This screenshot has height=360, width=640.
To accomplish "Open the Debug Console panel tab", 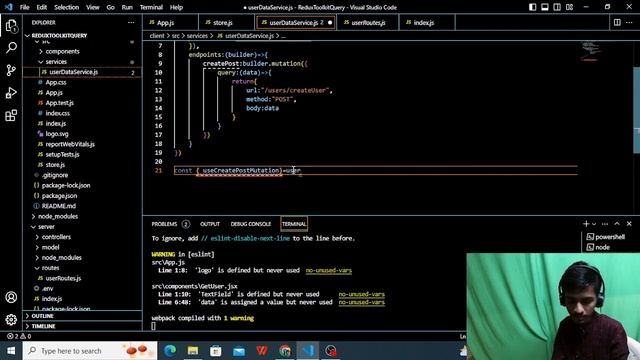I will tap(251, 224).
